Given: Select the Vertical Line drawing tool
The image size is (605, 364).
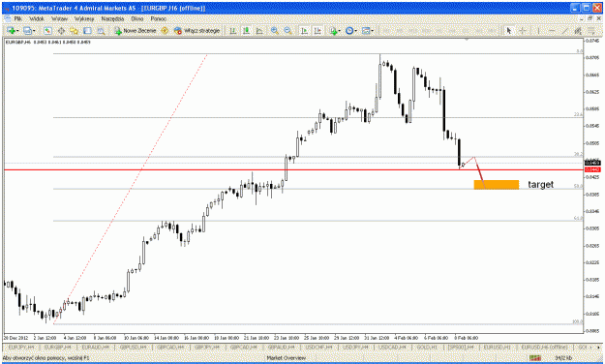Looking at the screenshot, I should click(538, 30).
